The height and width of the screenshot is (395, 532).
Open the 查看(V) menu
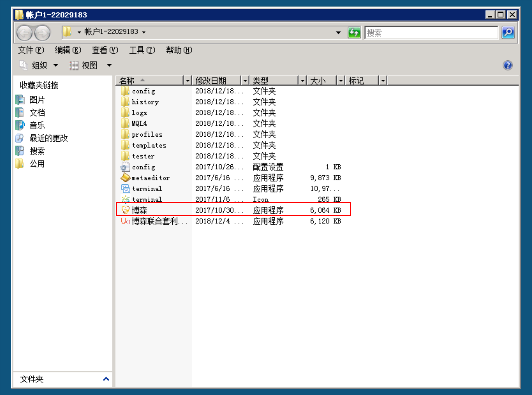(105, 50)
